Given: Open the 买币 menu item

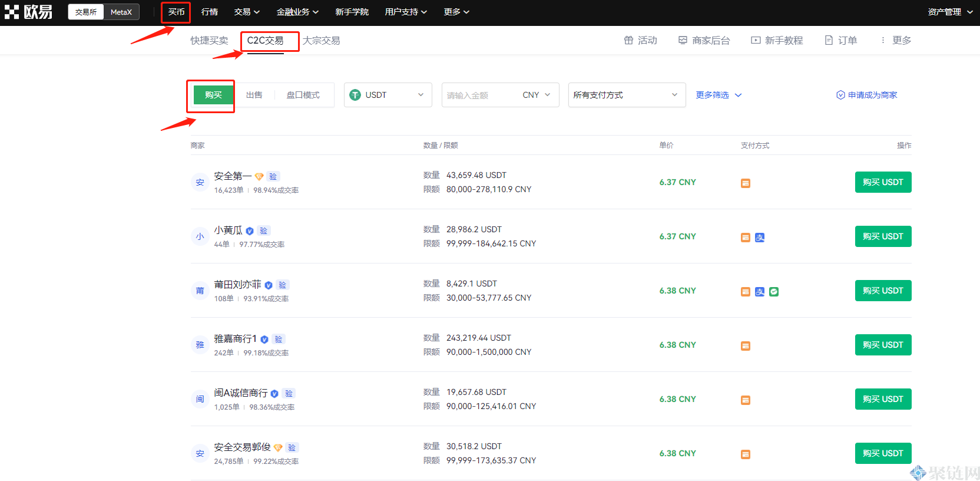Looking at the screenshot, I should click(176, 12).
